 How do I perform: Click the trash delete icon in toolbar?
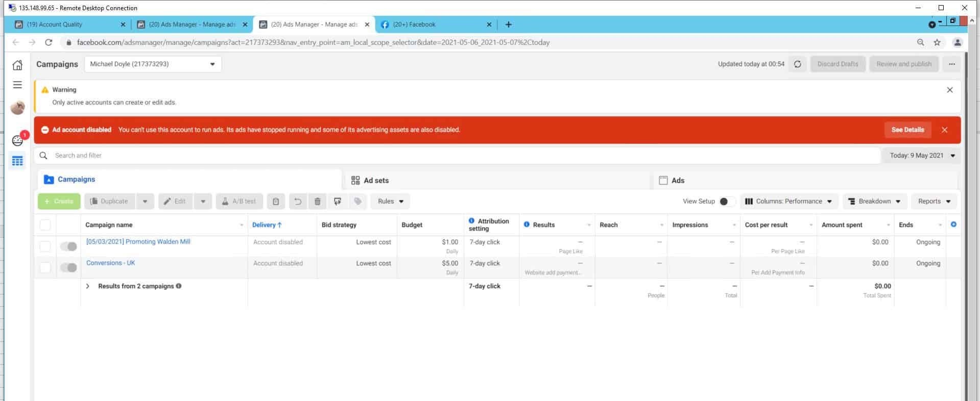(x=317, y=202)
